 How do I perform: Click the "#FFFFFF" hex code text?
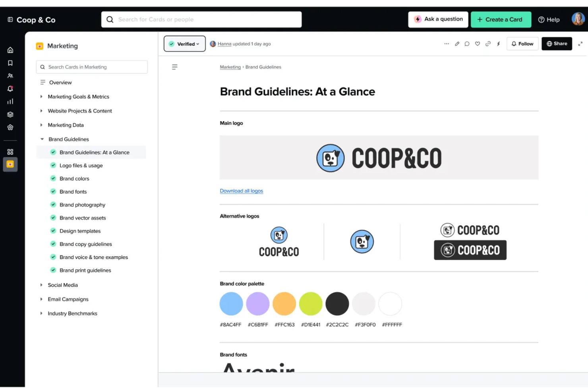point(392,325)
